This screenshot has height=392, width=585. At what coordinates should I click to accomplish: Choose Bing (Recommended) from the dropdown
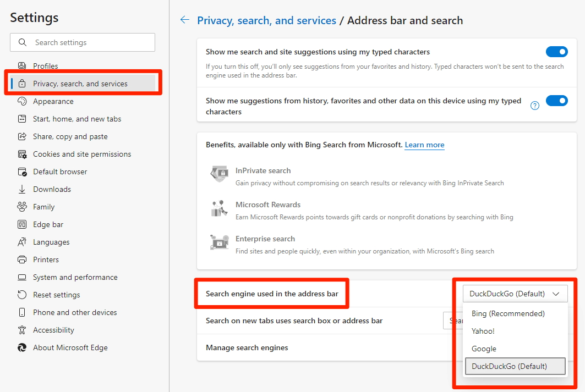point(515,313)
